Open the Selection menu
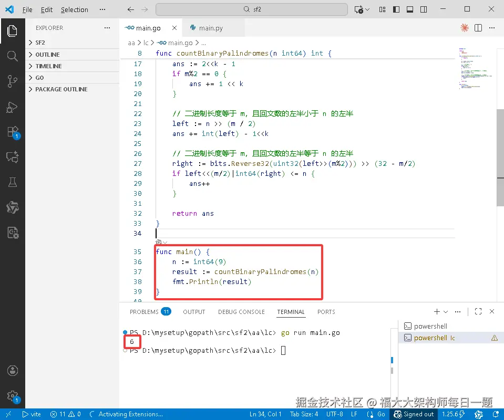The width and height of the screenshot is (504, 420). (x=75, y=9)
